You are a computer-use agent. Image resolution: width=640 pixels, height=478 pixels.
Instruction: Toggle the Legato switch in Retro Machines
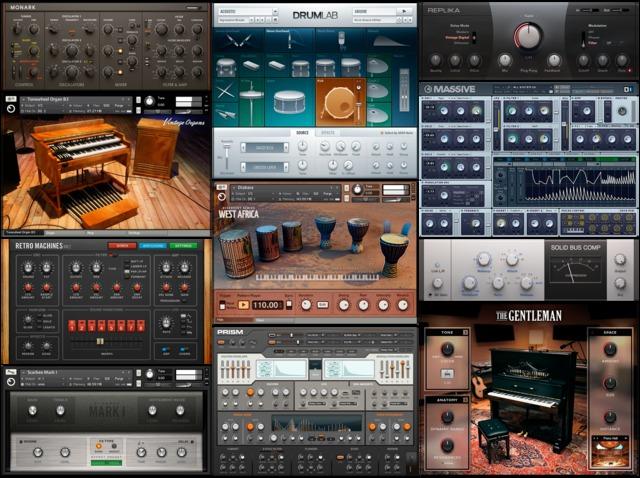pyautogui.click(x=38, y=327)
